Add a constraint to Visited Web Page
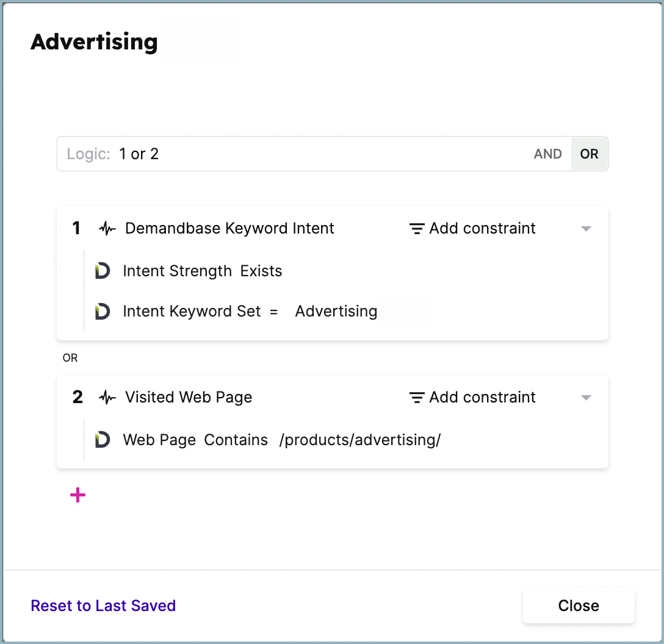The image size is (664, 644). coord(472,398)
